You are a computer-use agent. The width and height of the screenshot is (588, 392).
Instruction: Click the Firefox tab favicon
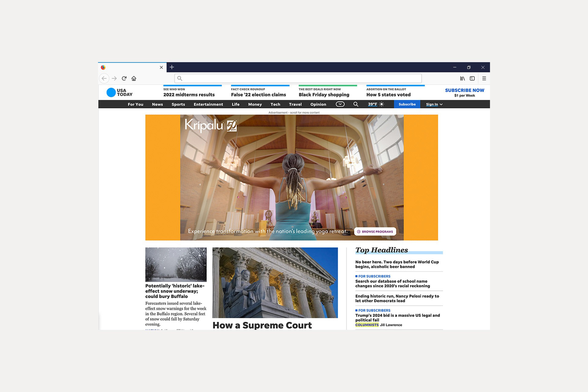(x=103, y=67)
